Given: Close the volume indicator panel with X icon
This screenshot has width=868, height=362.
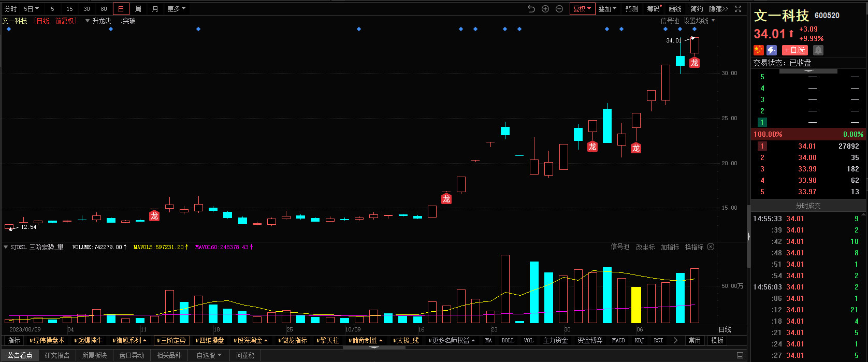Looking at the screenshot, I should coord(711,247).
